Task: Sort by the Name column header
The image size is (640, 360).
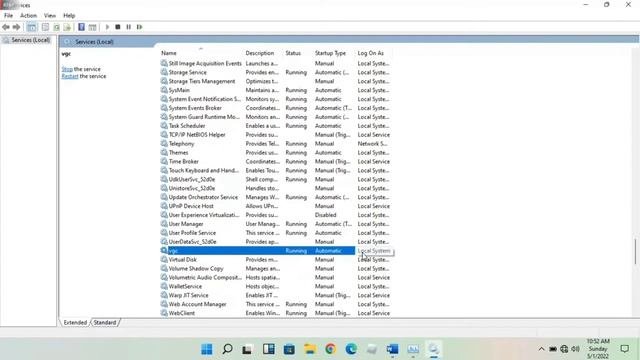Action: pos(169,53)
